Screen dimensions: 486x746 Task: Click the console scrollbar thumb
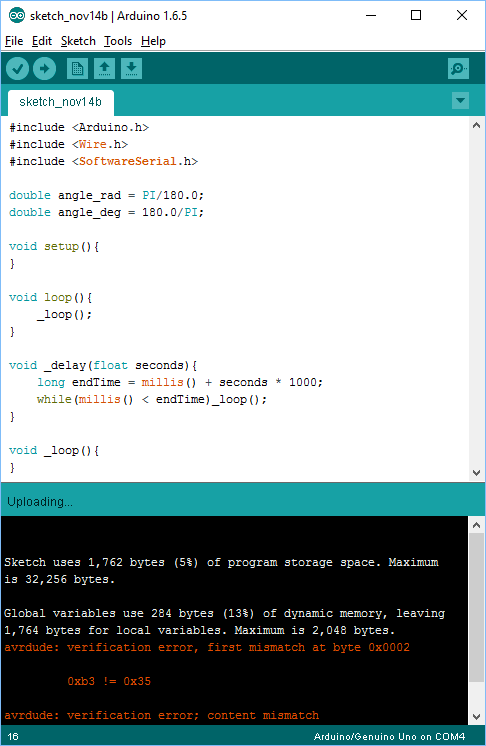point(476,608)
